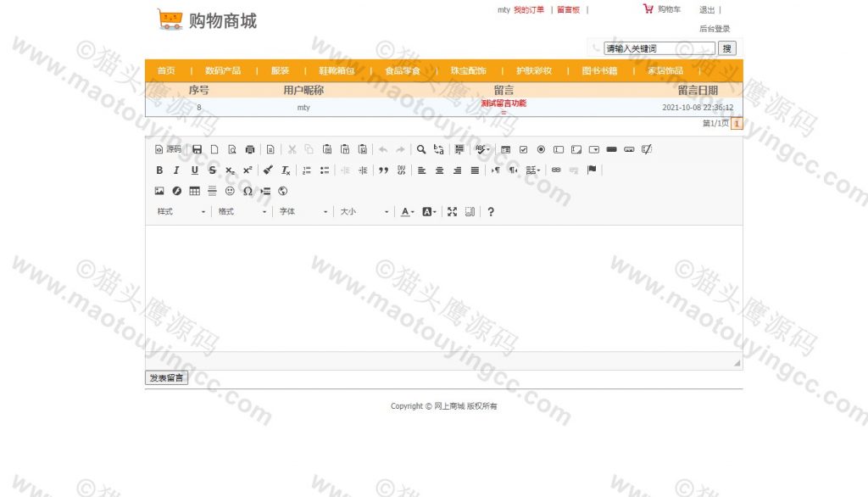Toggle source code view 源码
Image resolution: width=868 pixels, height=497 pixels.
tap(169, 149)
